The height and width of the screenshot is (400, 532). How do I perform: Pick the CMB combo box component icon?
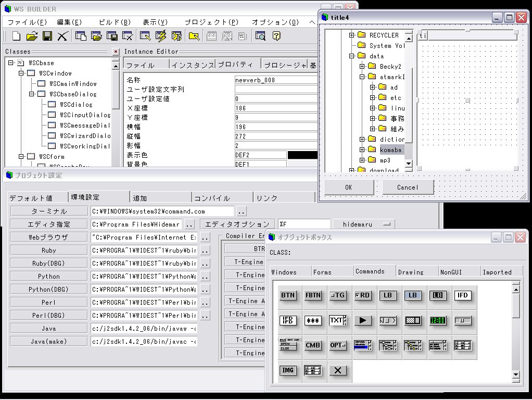click(x=313, y=345)
